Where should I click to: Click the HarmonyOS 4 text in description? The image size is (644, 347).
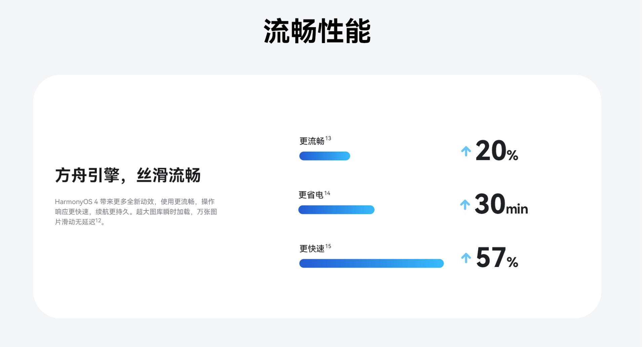[76, 202]
